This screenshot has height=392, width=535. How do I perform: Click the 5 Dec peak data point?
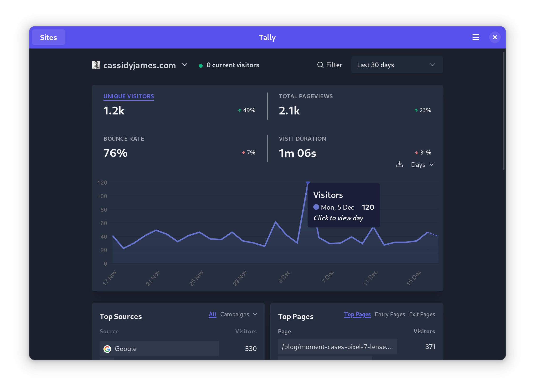point(308,183)
